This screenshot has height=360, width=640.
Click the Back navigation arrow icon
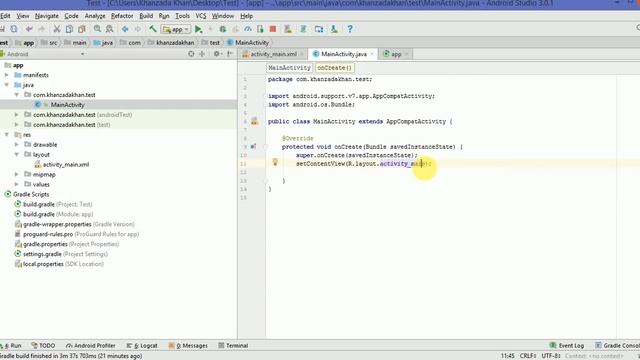(125, 29)
